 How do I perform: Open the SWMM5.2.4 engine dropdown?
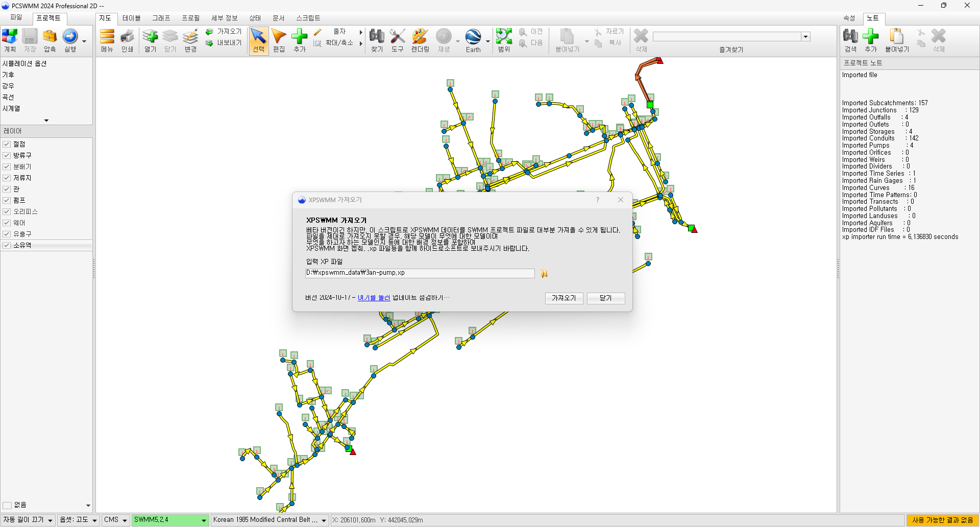[204, 520]
